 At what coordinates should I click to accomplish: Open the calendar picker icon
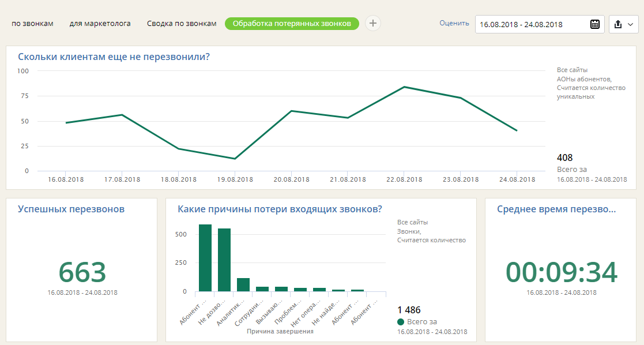point(594,24)
